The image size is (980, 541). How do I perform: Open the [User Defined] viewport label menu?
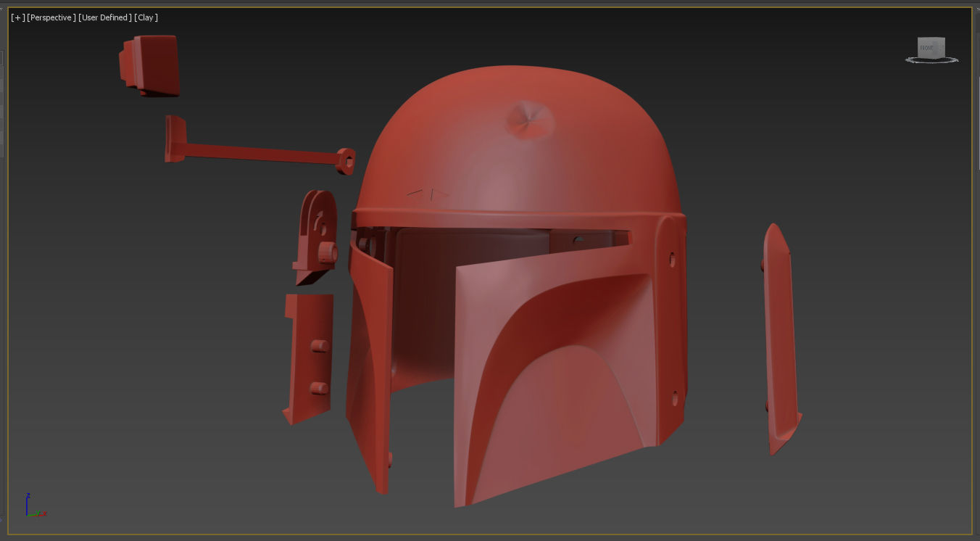[x=105, y=17]
